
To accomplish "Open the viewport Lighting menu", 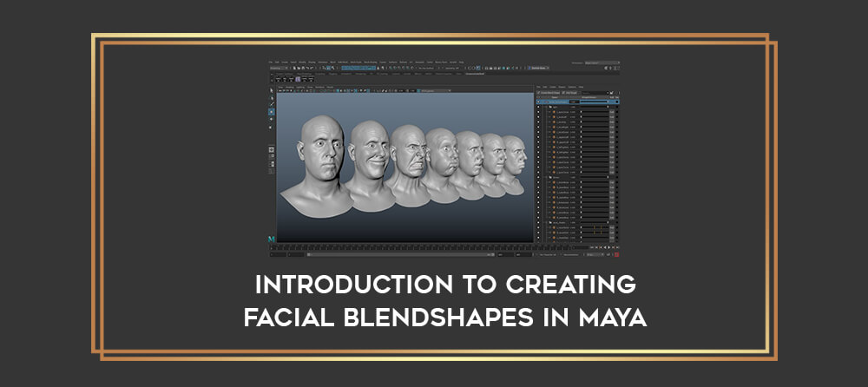I will click(x=300, y=88).
